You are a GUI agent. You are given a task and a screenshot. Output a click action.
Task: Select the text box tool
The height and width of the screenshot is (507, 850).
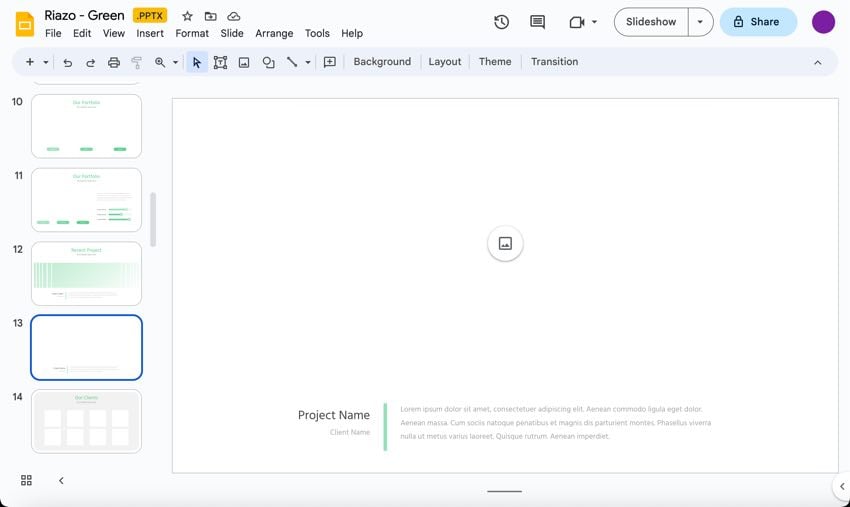tap(220, 62)
